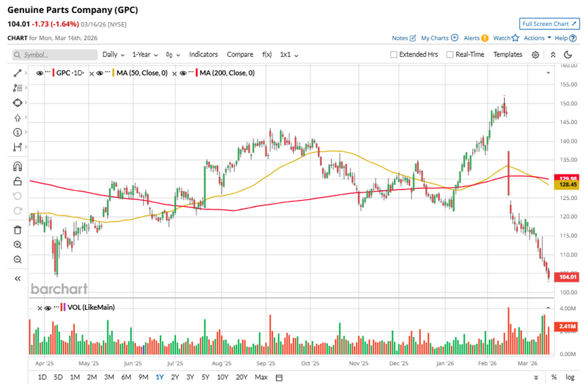Image resolution: width=588 pixels, height=390 pixels.
Task: Click the My Charts link
Action: [435, 38]
